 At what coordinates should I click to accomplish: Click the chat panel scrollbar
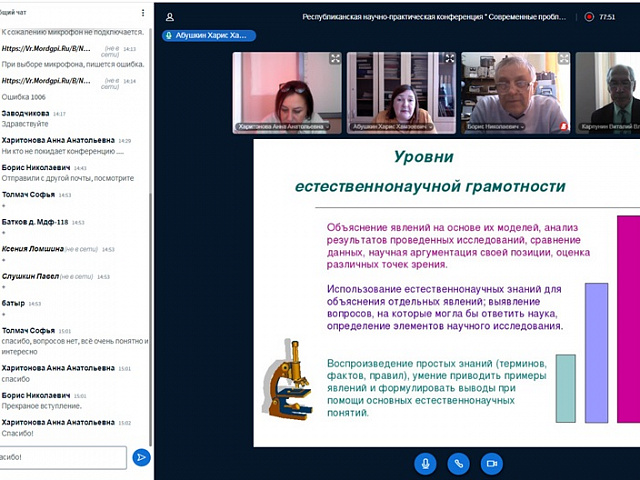(151, 300)
